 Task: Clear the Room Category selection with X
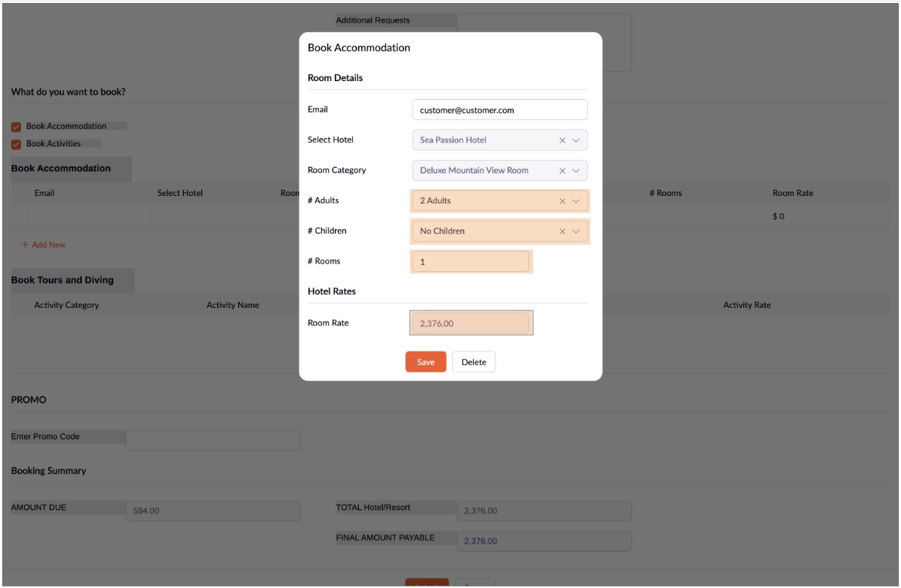(562, 170)
